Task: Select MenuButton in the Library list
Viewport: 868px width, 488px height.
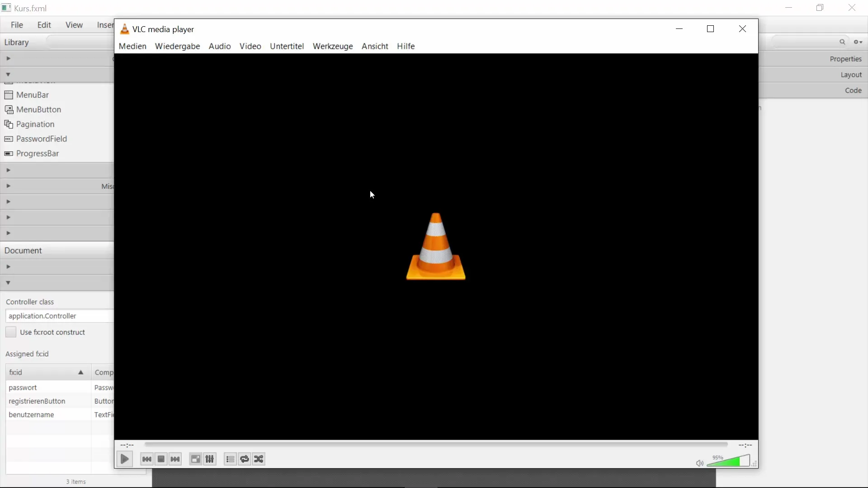Action: [x=57, y=109]
